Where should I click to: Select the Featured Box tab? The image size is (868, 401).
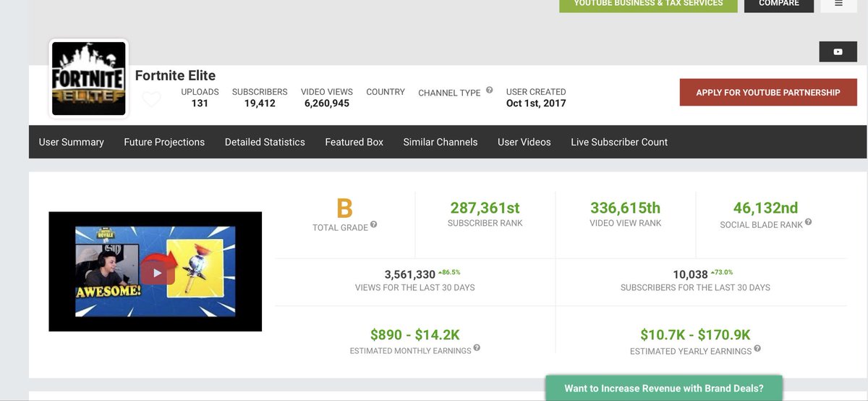tap(354, 142)
